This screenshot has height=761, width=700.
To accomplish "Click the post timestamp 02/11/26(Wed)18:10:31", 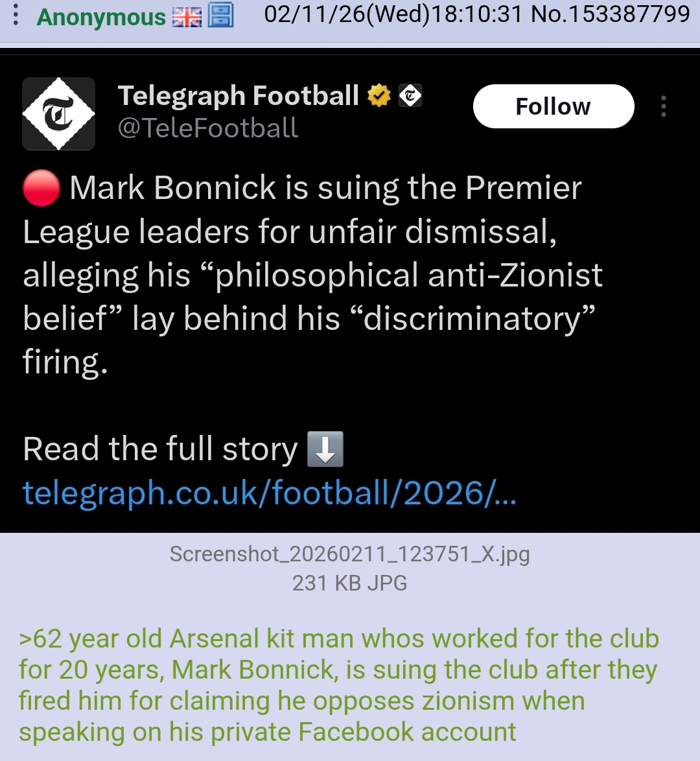I will [x=395, y=14].
